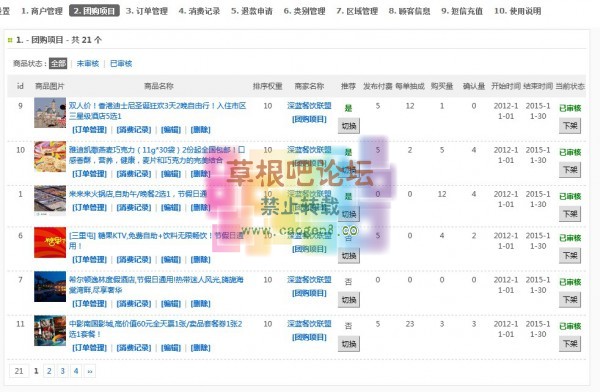Click [编辑] for id 11 row
This screenshot has width=600, height=392.
click(x=171, y=348)
